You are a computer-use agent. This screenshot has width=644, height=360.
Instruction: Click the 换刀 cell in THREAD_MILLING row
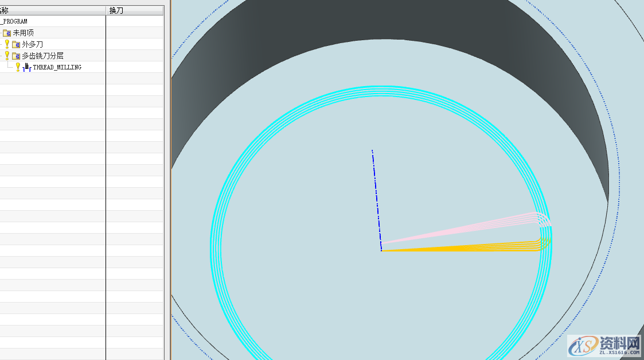click(x=135, y=67)
